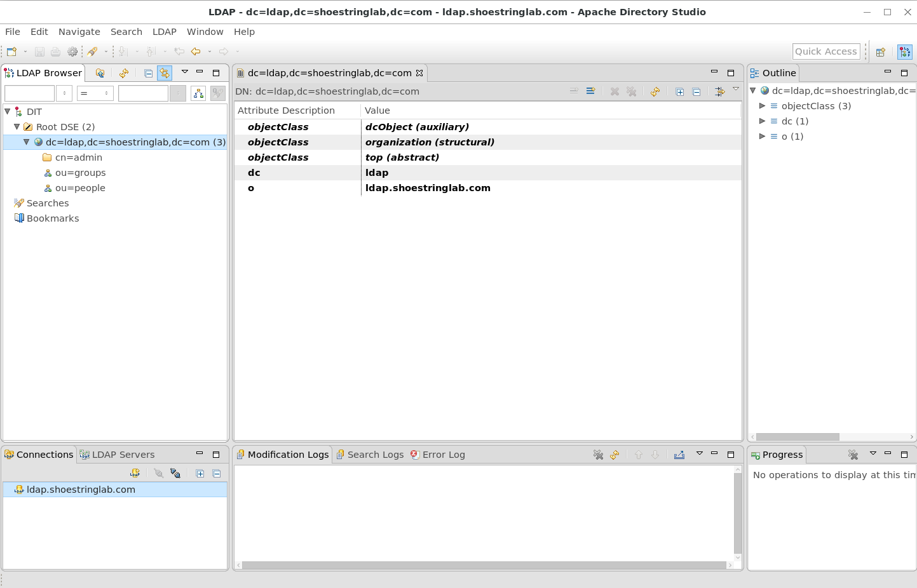
Task: Switch to the Error Log tab
Action: point(438,455)
